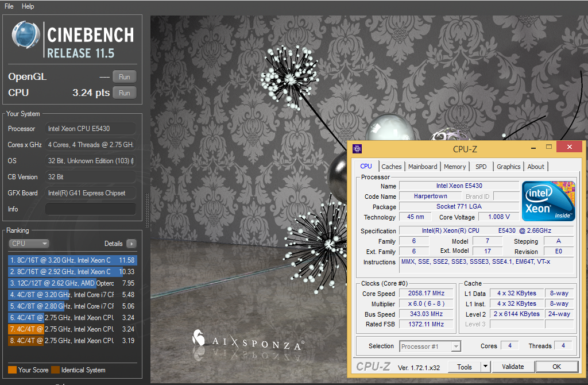The width and height of the screenshot is (588, 385).
Task: Click the Rated FSB value 1372.11 MHz
Action: click(x=426, y=324)
